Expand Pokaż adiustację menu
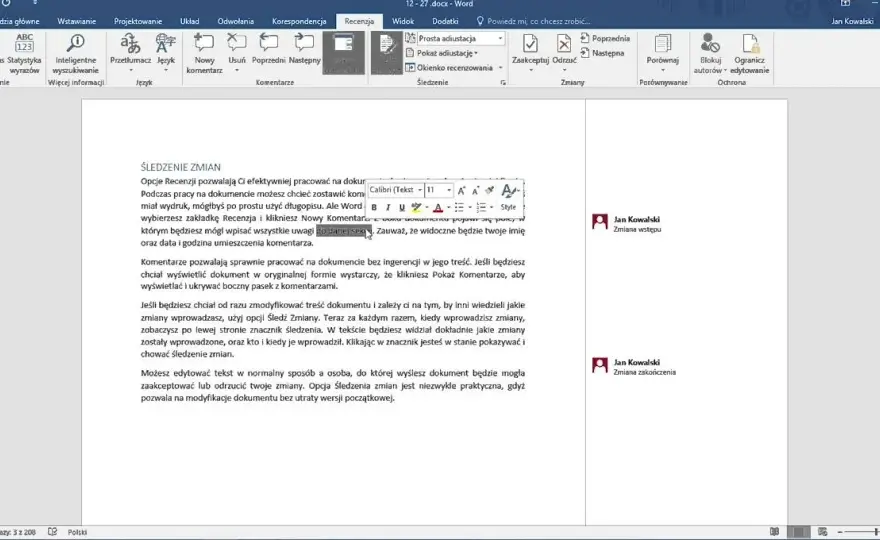This screenshot has height=540, width=880. (442, 53)
